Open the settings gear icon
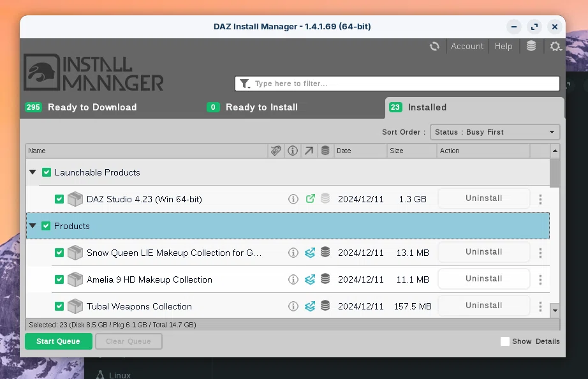Image resolution: width=588 pixels, height=379 pixels. (555, 46)
